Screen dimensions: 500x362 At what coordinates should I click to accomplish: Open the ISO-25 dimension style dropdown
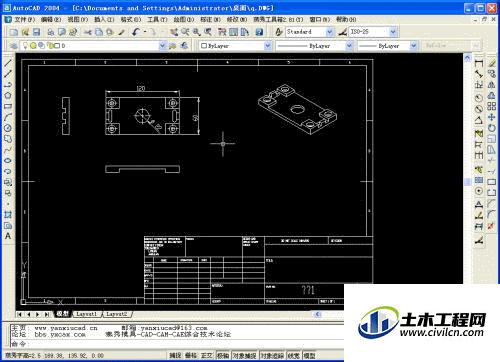coord(393,32)
